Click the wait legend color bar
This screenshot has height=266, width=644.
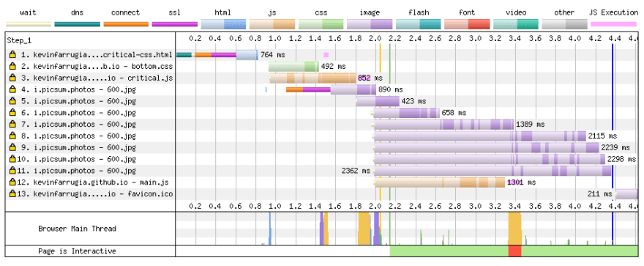29,24
